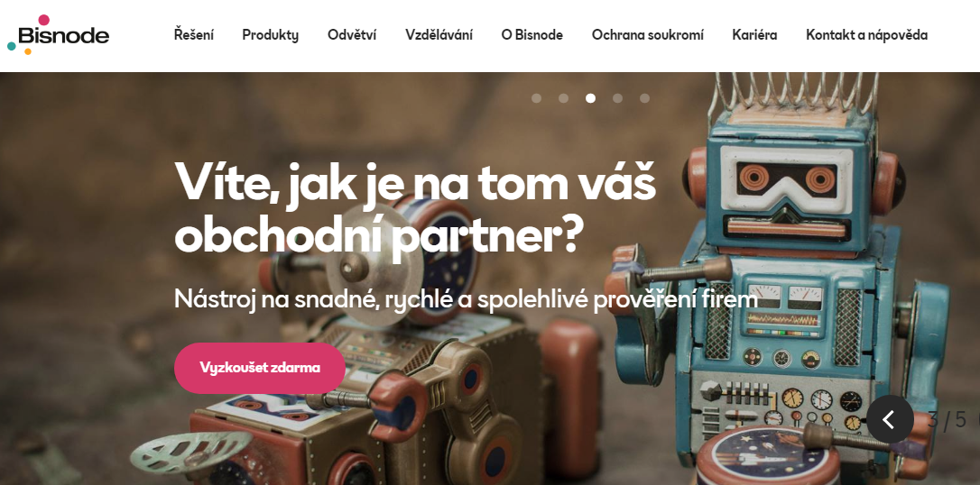Open the Produkty menu

tap(271, 35)
